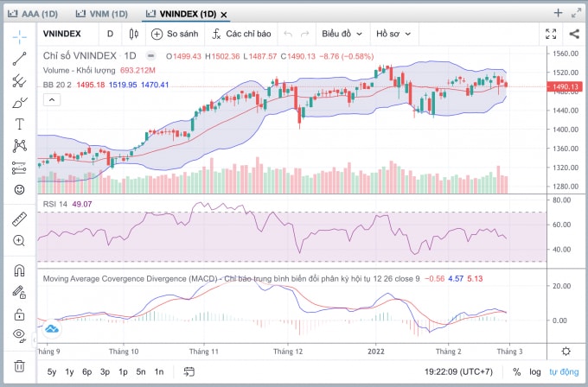588x387 pixels.
Task: Switch to the AAA (1D) tab
Action: click(33, 14)
